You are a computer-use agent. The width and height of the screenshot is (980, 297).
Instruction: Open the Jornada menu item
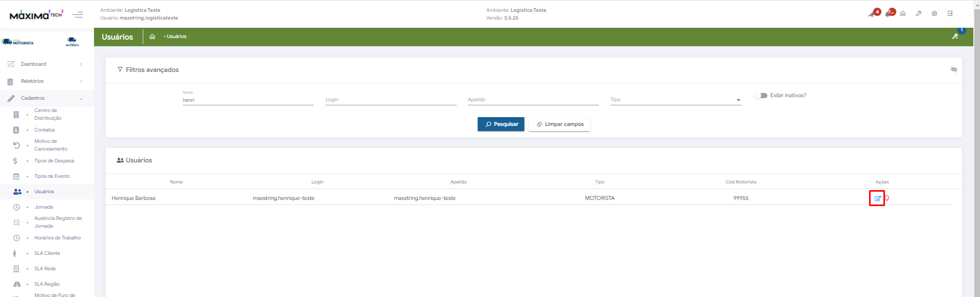(44, 207)
